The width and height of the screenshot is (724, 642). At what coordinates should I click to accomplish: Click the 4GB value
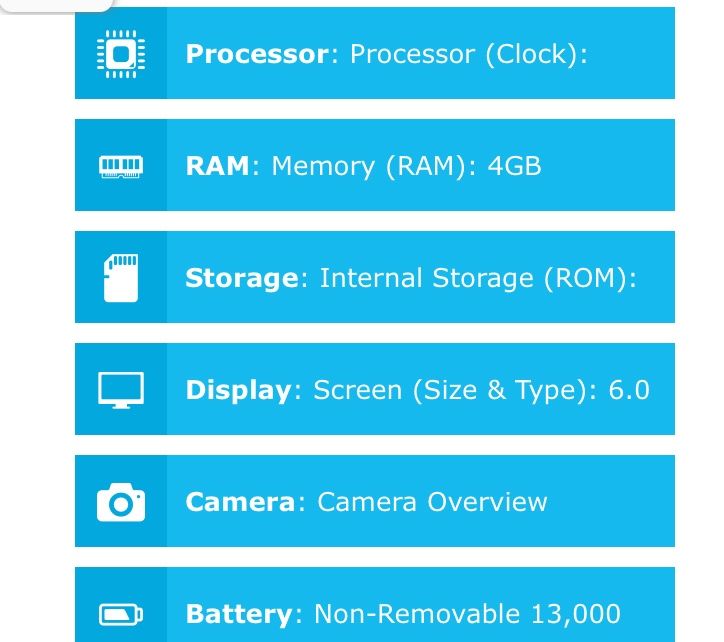pyautogui.click(x=514, y=166)
